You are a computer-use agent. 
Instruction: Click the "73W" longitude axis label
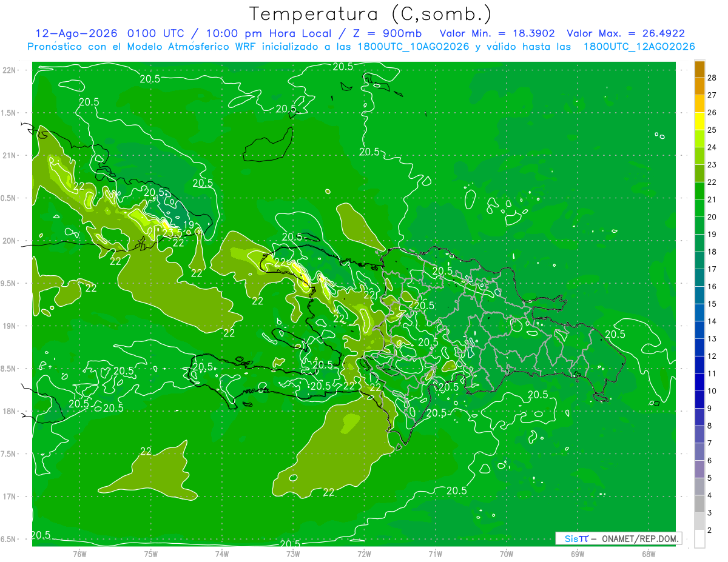(x=293, y=554)
